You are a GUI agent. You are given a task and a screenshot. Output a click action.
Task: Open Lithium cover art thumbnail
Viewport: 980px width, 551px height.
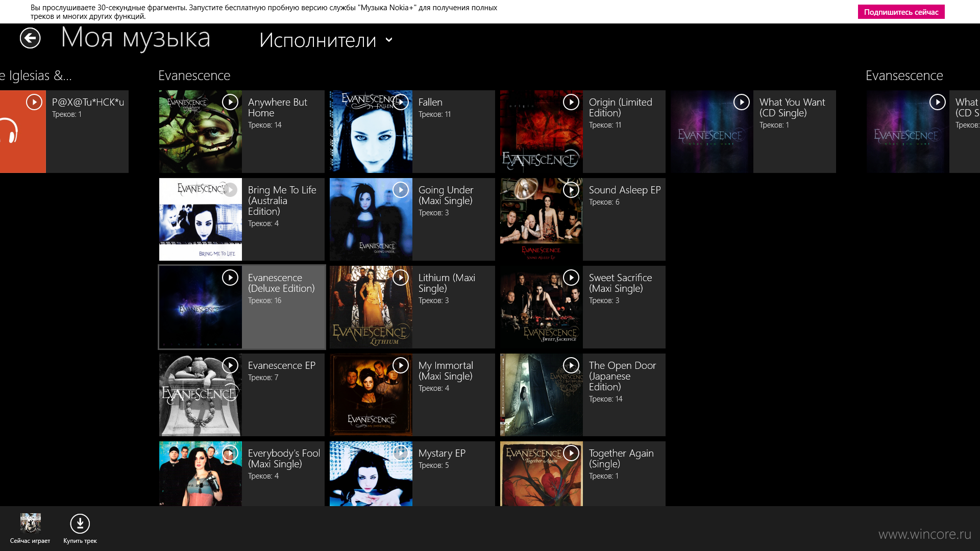(371, 307)
